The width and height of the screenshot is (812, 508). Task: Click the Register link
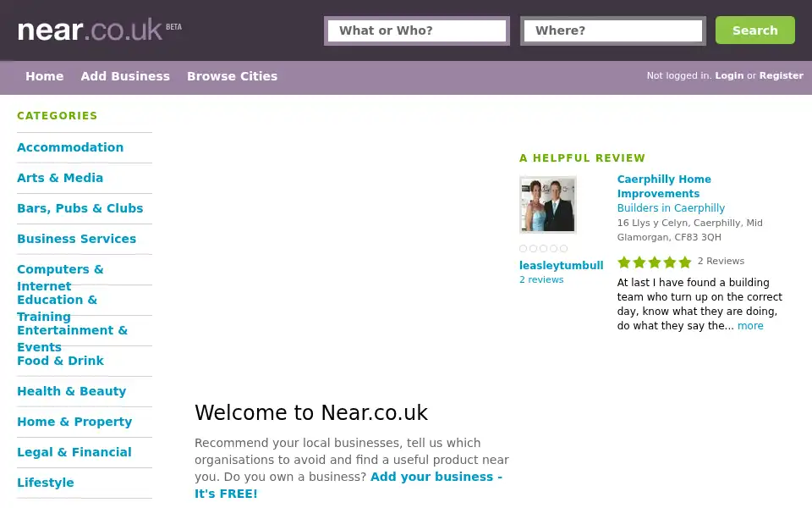coord(782,75)
